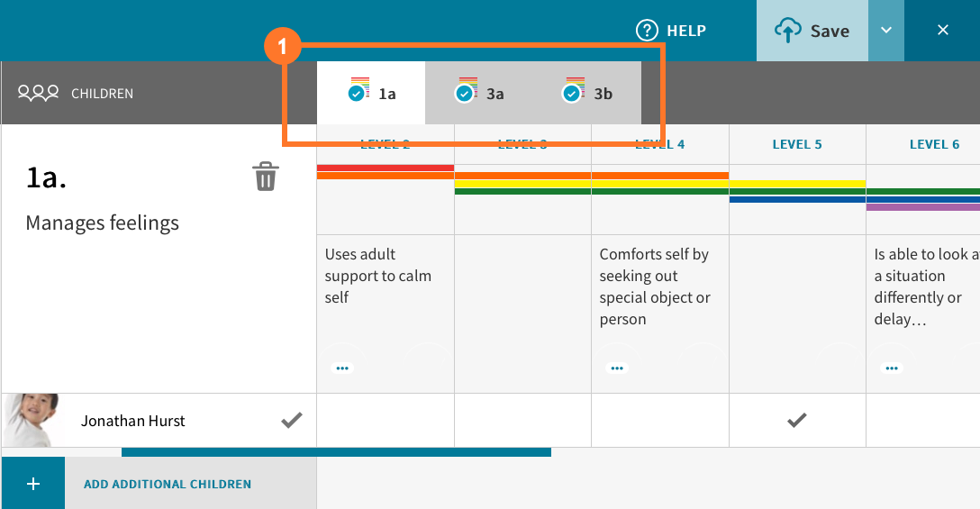Click the Children group icon
980x509 pixels.
pyautogui.click(x=38, y=93)
